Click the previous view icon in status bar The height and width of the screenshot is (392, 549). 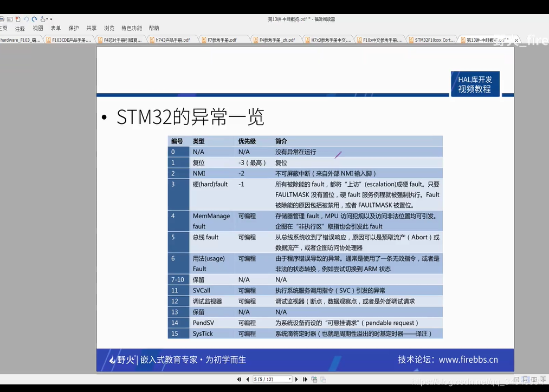pyautogui.click(x=314, y=380)
